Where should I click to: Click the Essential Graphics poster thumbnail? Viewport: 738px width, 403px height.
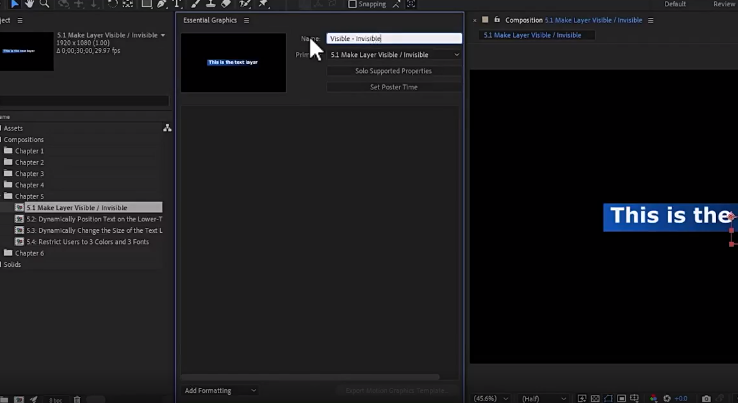233,62
